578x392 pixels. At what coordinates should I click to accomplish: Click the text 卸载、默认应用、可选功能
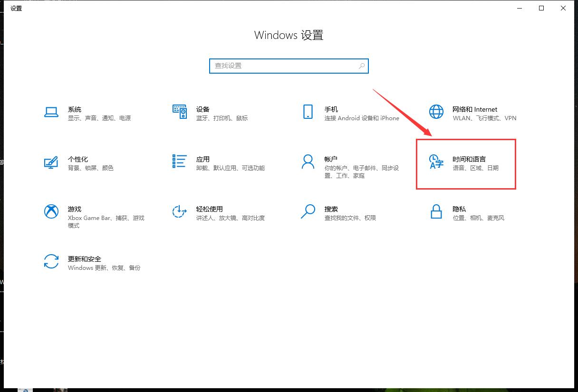231,168
